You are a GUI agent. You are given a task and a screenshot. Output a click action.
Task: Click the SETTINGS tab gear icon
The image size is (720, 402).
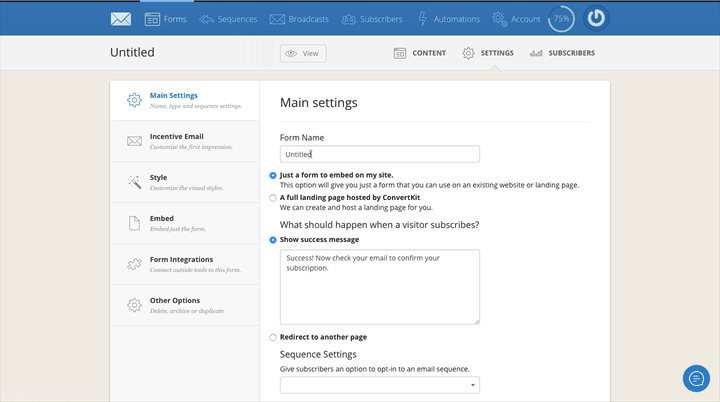(468, 53)
